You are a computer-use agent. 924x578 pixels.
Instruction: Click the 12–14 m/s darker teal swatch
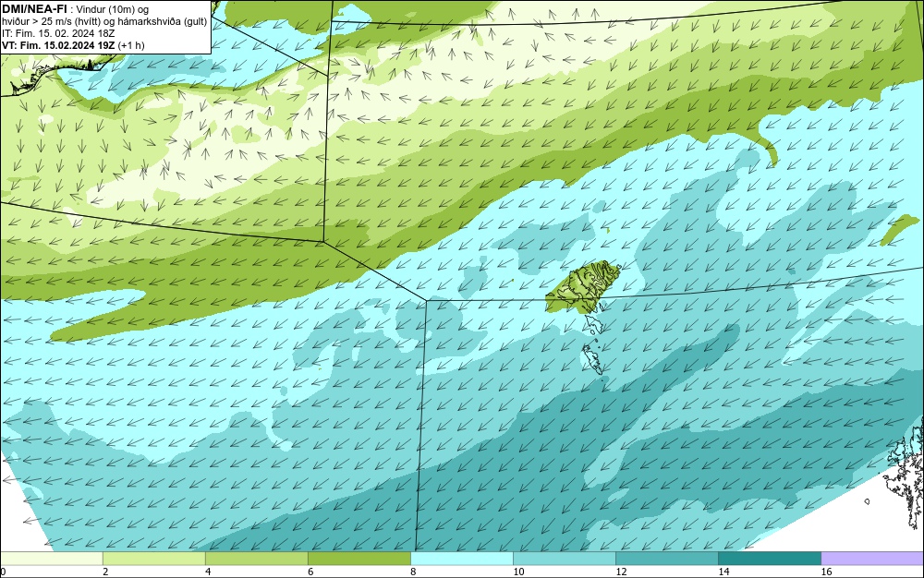point(666,558)
